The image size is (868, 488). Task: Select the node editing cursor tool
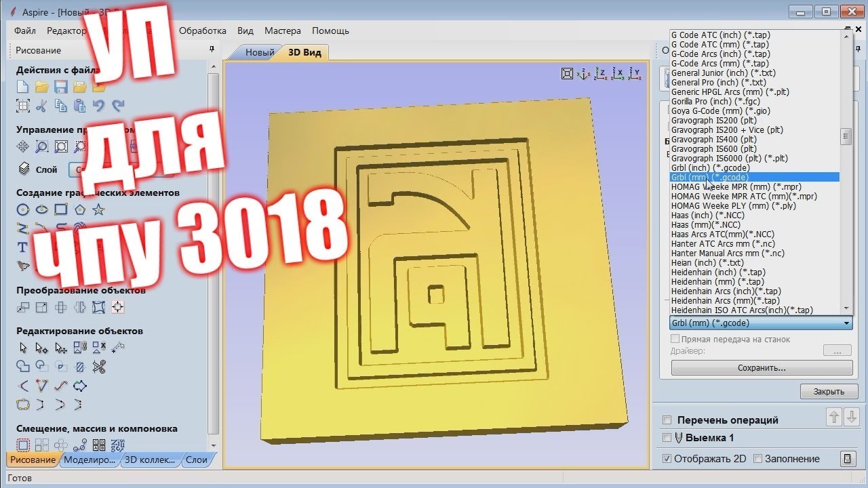(x=41, y=348)
